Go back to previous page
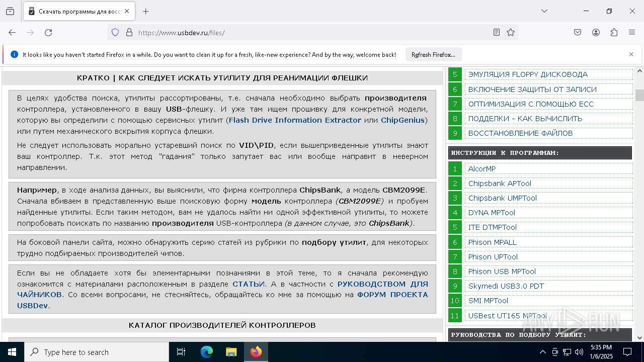This screenshot has height=362, width=644. [12, 32]
